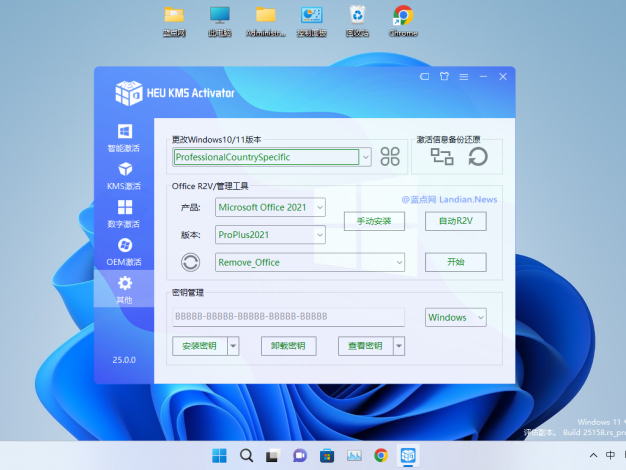Open Chrome from the taskbar
Image resolution: width=626 pixels, height=470 pixels.
coord(381,456)
